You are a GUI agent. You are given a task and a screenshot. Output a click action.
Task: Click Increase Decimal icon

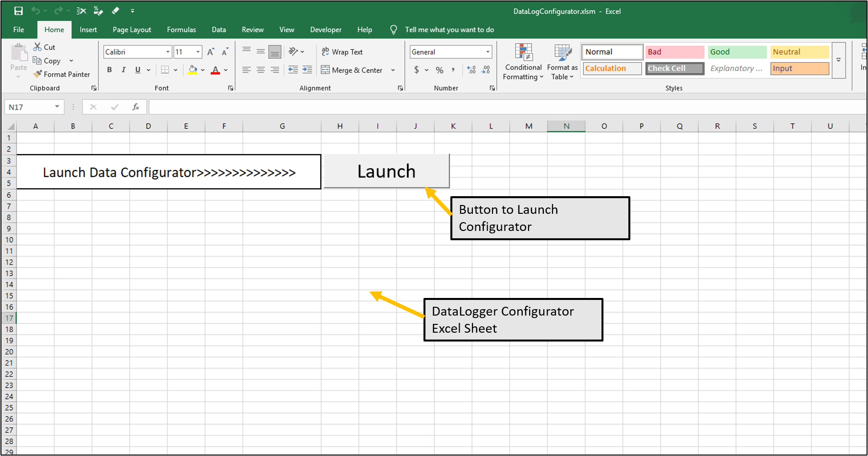pyautogui.click(x=471, y=70)
